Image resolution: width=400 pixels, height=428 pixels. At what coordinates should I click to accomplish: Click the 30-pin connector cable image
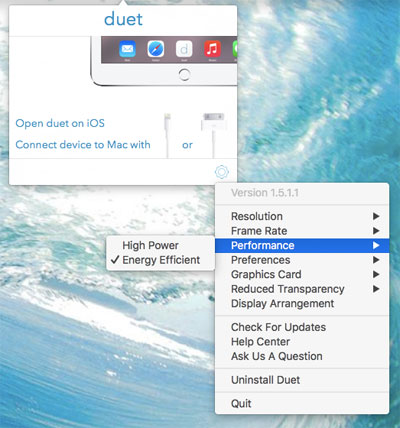(x=213, y=135)
